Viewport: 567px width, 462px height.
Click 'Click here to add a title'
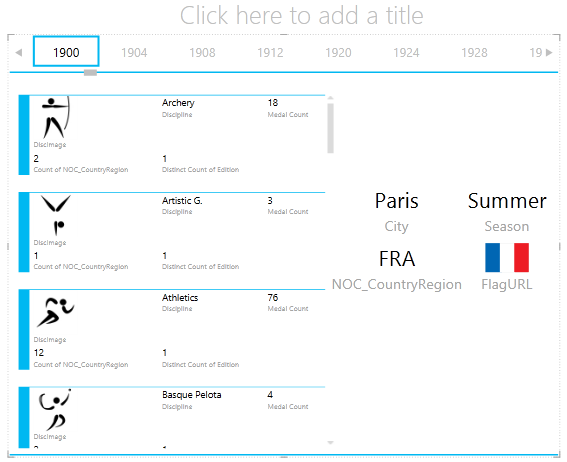coord(302,16)
